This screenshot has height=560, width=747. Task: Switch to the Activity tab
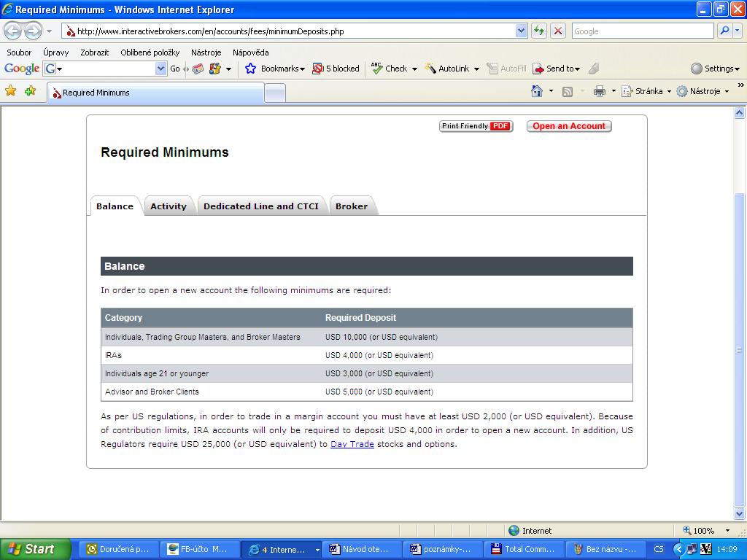[x=169, y=206]
